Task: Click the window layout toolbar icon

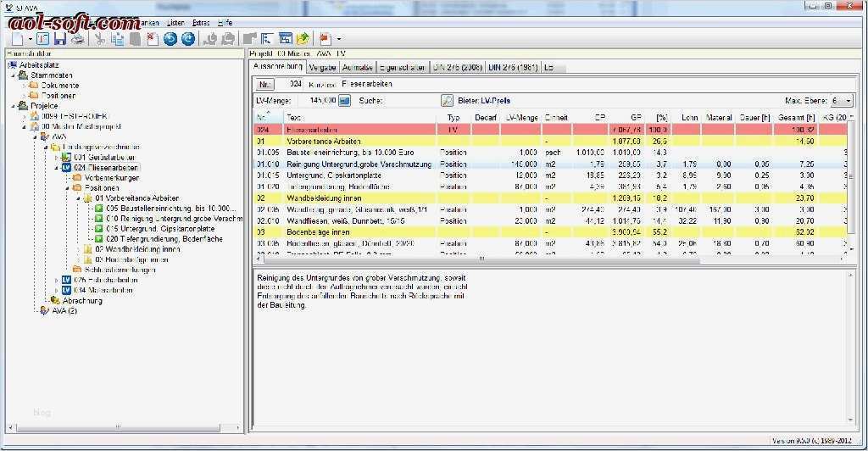Action: click(x=285, y=38)
